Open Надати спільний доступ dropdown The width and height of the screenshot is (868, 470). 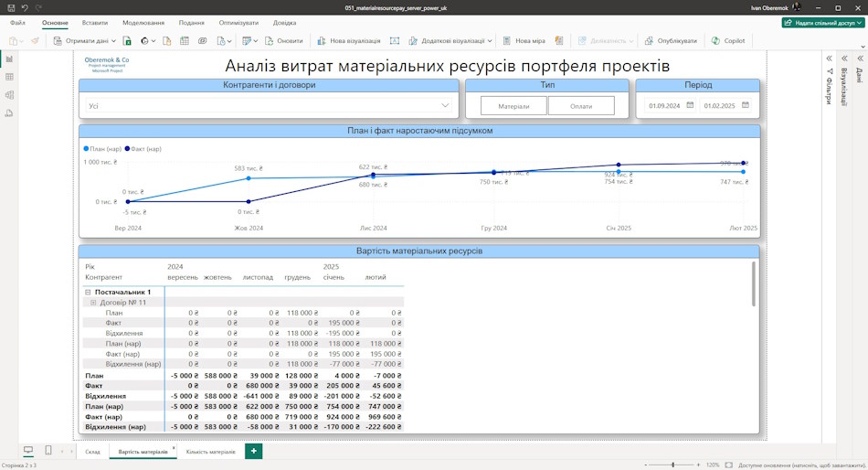point(859,23)
